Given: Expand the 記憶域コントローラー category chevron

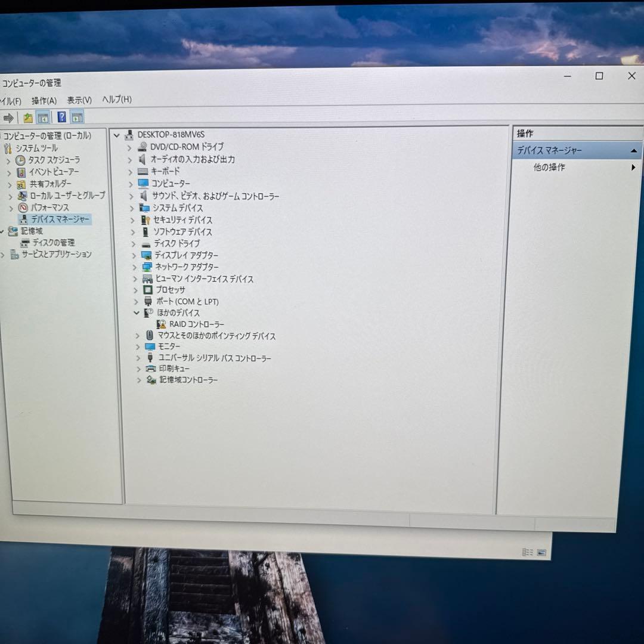Looking at the screenshot, I should 139,380.
